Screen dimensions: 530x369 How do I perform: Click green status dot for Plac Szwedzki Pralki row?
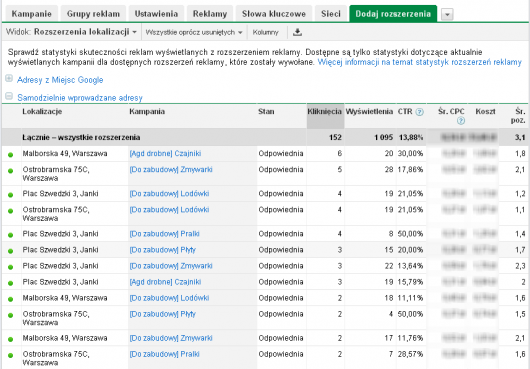click(x=10, y=235)
